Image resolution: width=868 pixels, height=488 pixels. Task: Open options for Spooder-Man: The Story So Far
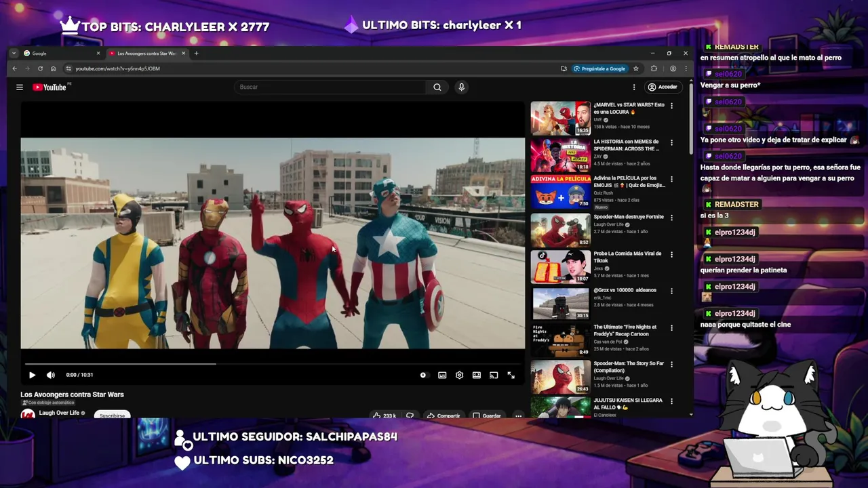[x=671, y=364]
